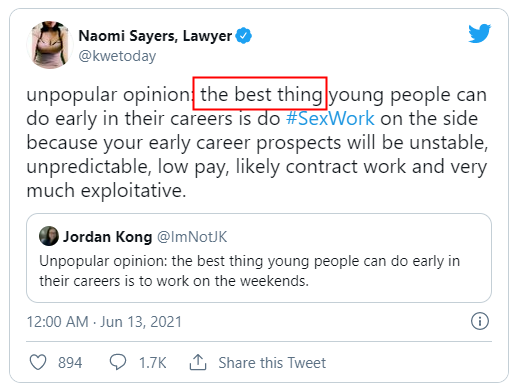Click the blue verified badge
This screenshot has height=391, width=514.
[244, 36]
